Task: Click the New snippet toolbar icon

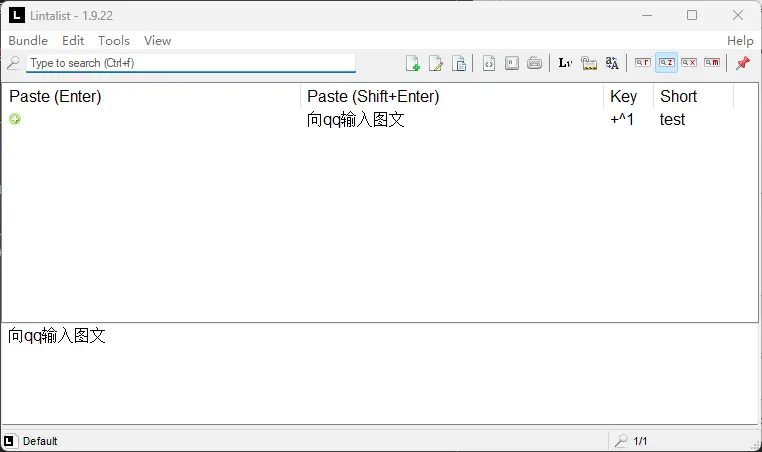Action: (x=413, y=63)
